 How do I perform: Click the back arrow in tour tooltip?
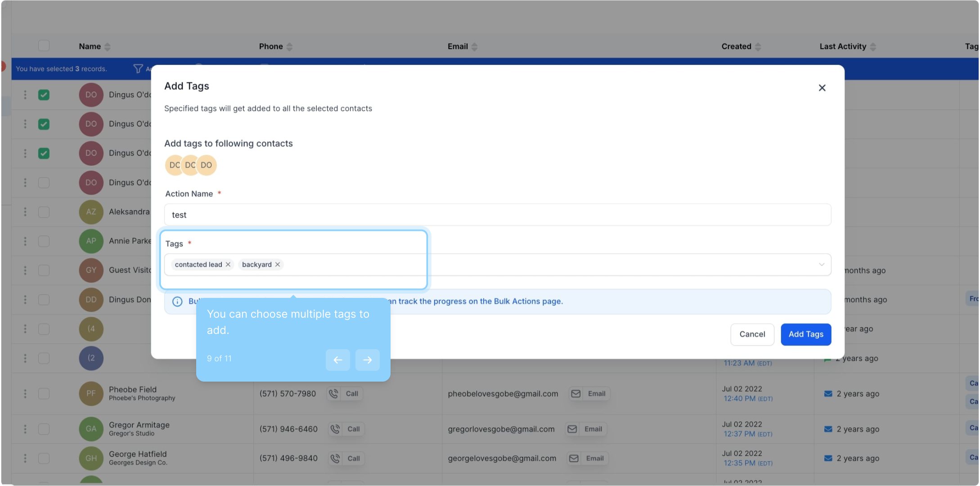(x=337, y=360)
